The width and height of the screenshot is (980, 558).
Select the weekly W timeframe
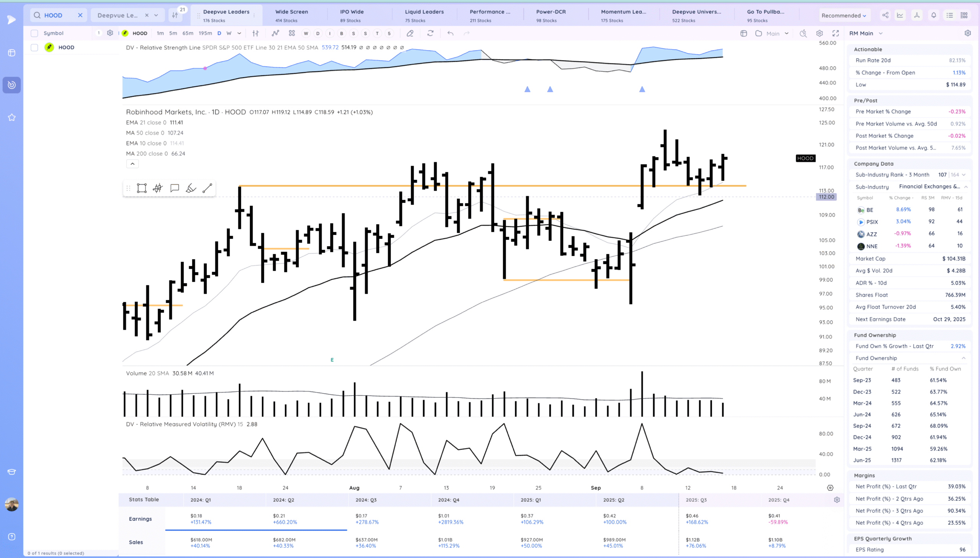tap(229, 33)
